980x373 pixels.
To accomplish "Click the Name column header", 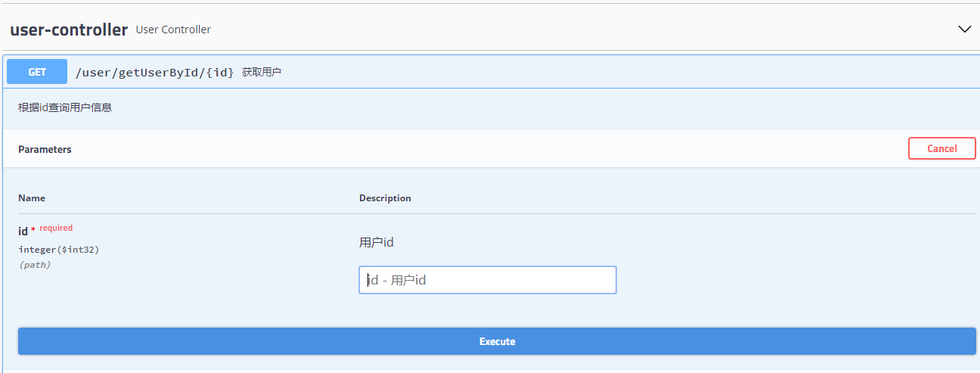I will coord(32,198).
